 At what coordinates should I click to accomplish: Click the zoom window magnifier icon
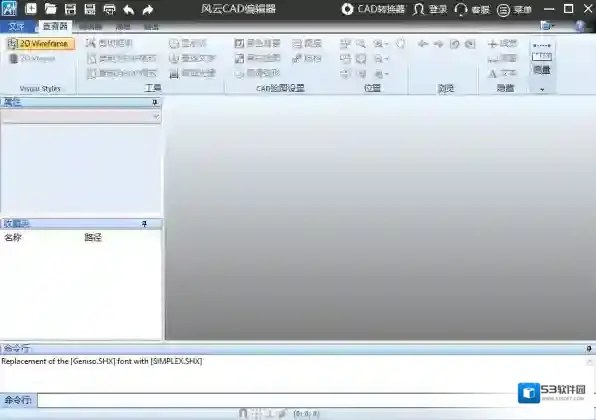click(x=361, y=44)
